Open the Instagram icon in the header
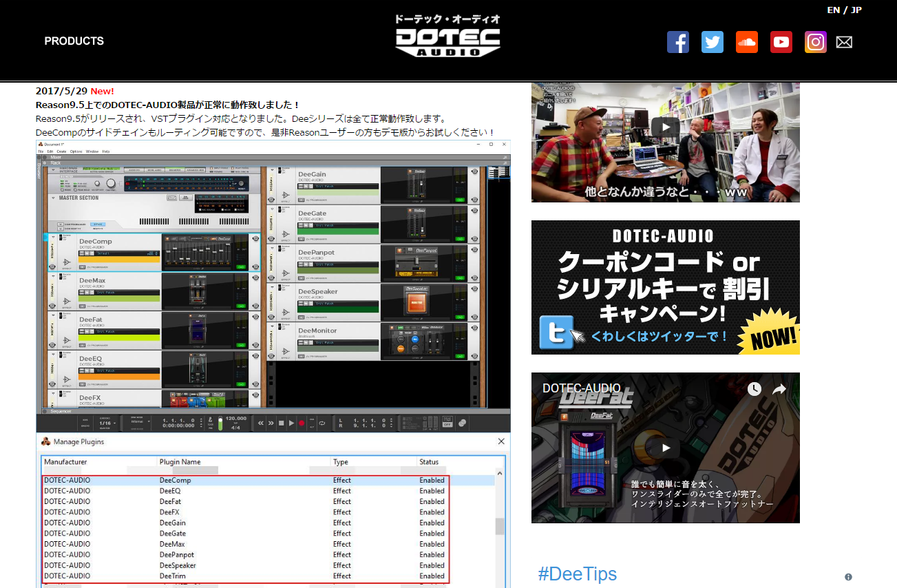Image resolution: width=897 pixels, height=588 pixels. point(816,42)
